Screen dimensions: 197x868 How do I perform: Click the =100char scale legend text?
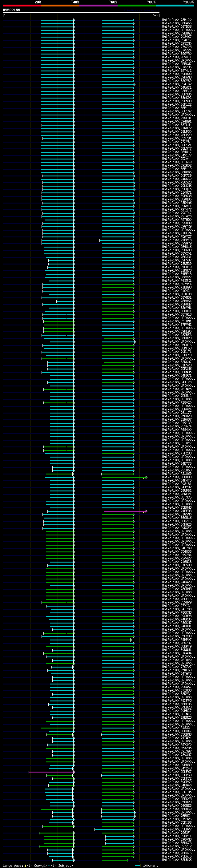point(150,865)
